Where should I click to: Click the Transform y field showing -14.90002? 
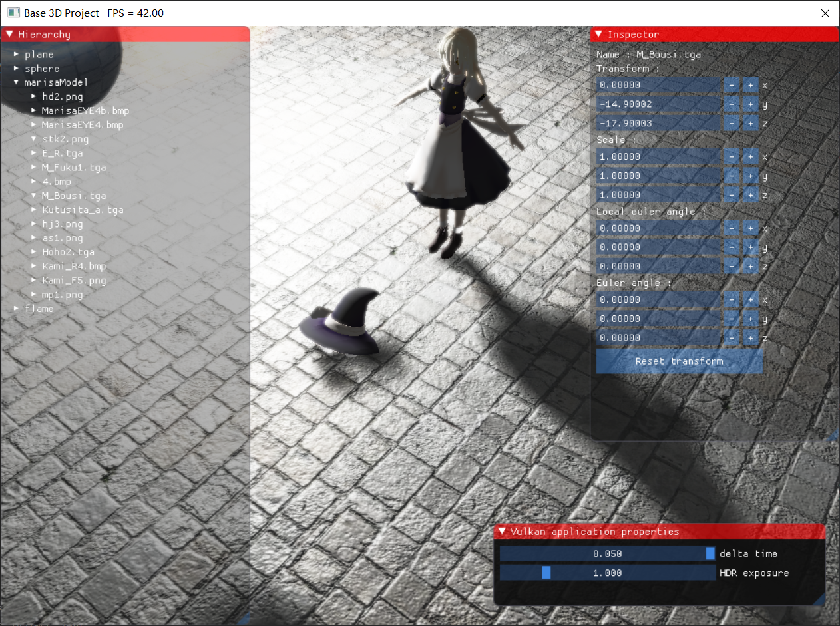click(x=658, y=104)
